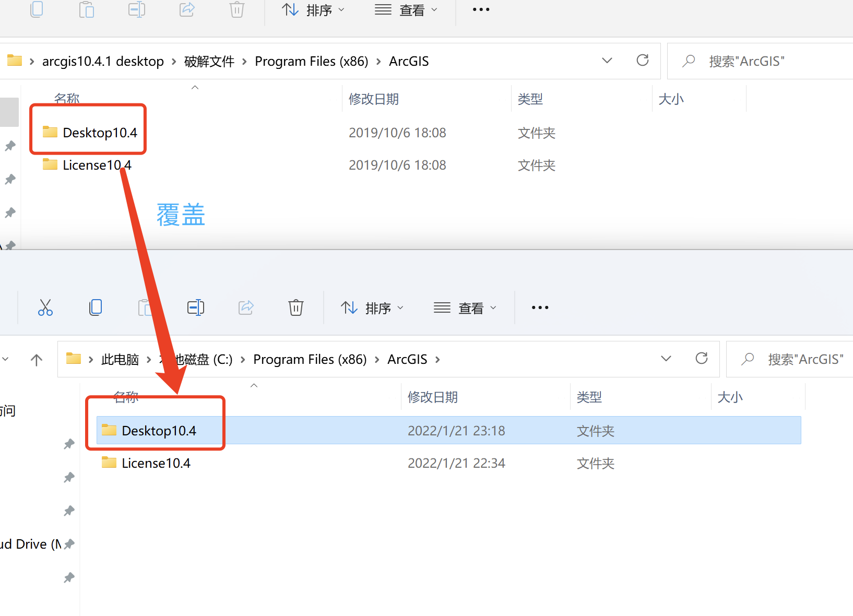Viewport: 853px width, 616px height.
Task: Open more options ellipsis in upper window
Action: 481,9
